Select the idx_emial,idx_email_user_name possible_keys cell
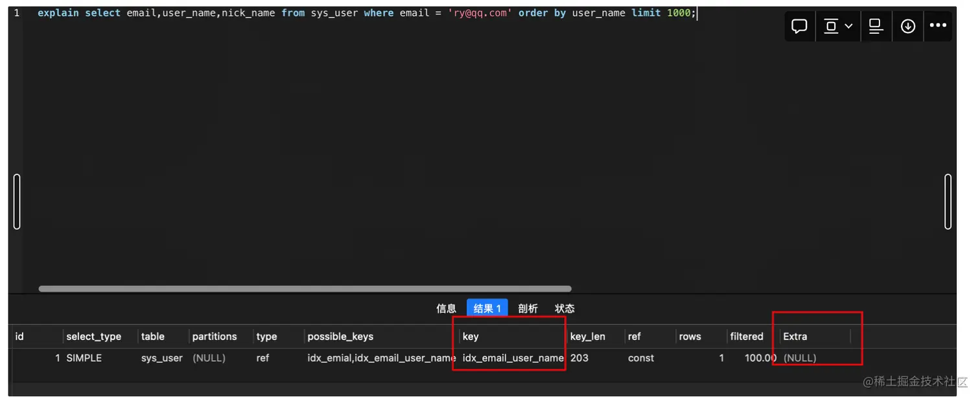This screenshot has height=401, width=980. click(382, 358)
